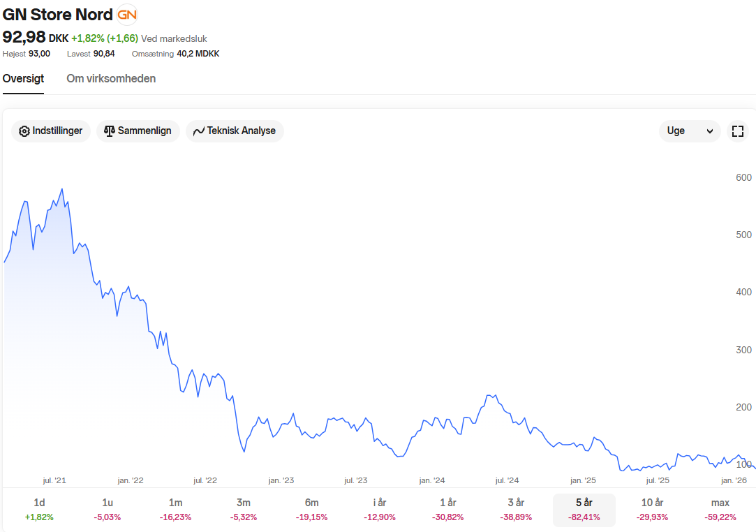Click the GN Store Nord heading
Viewport: 756px width, 532px height.
click(57, 15)
